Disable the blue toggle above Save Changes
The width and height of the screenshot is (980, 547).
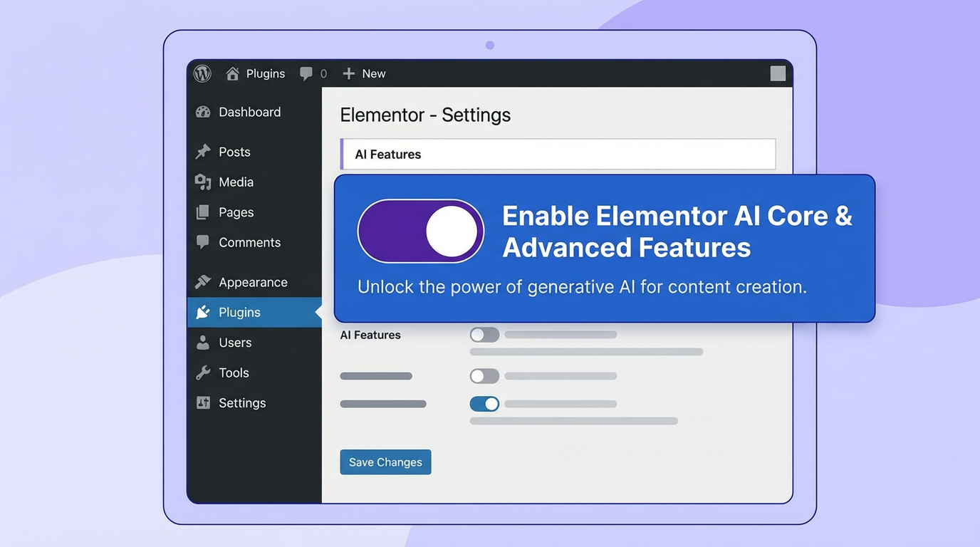click(484, 404)
